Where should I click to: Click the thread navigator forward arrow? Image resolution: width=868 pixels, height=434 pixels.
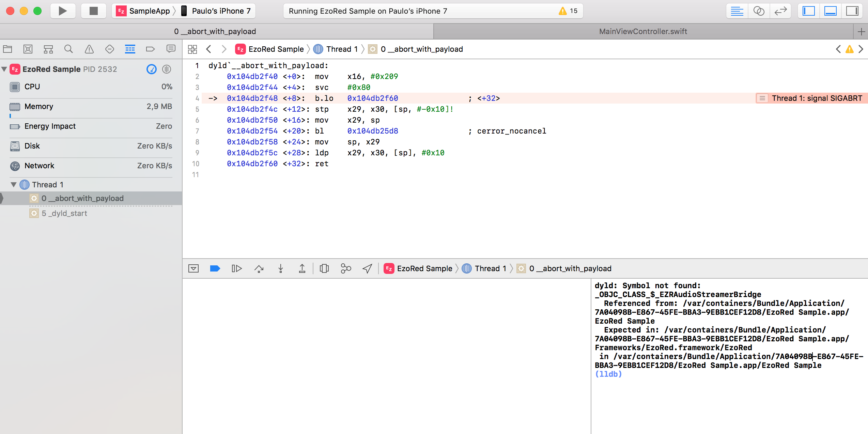[x=223, y=49]
